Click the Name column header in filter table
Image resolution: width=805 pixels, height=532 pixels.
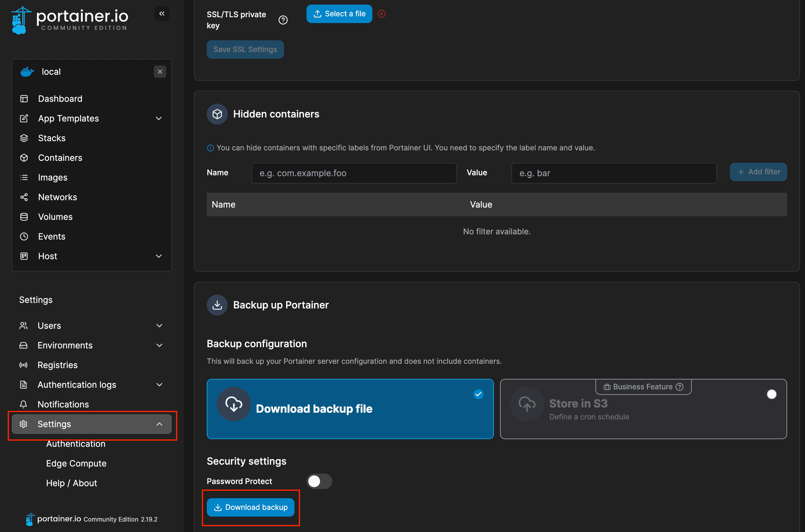pos(223,204)
